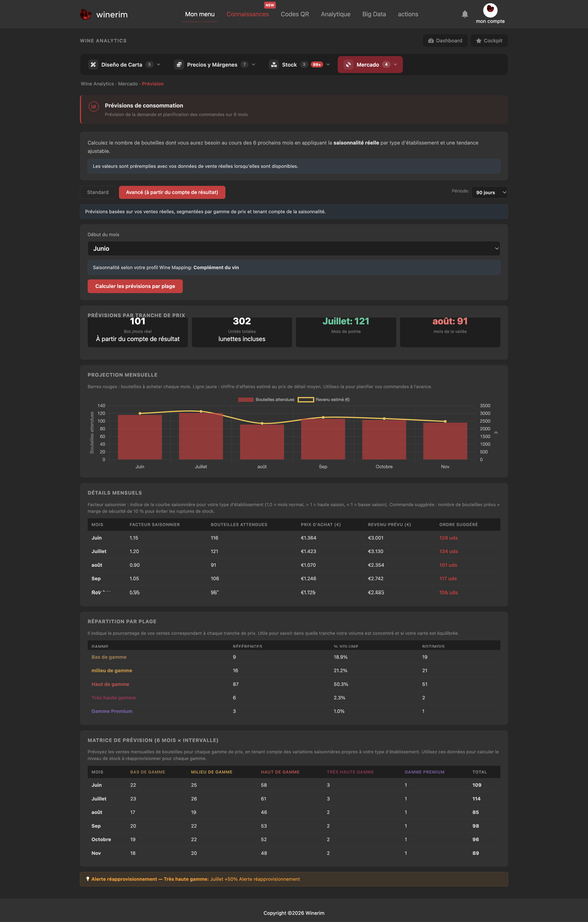Open the Connaissances menu item
The width and height of the screenshot is (588, 922).
point(248,14)
